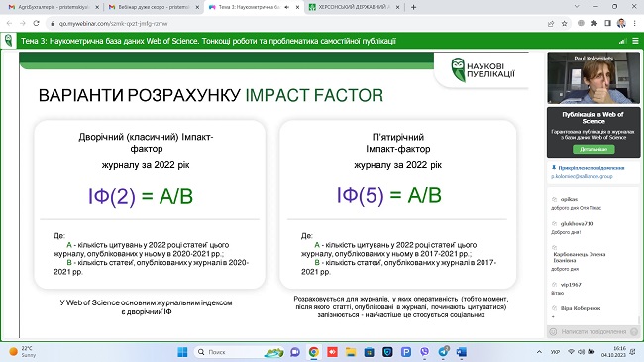
Task: Check the battery status in tray
Action: tap(591, 352)
